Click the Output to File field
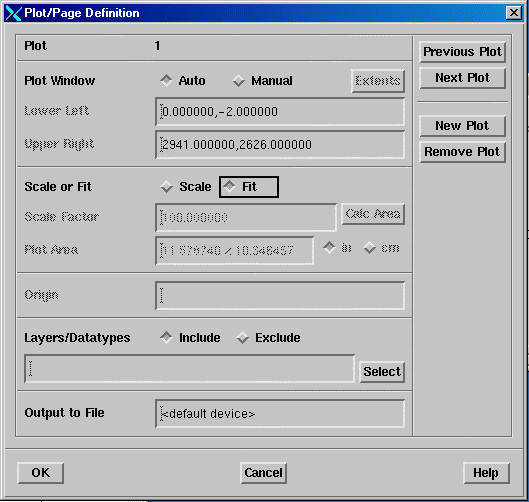529x502 pixels. tap(280, 414)
